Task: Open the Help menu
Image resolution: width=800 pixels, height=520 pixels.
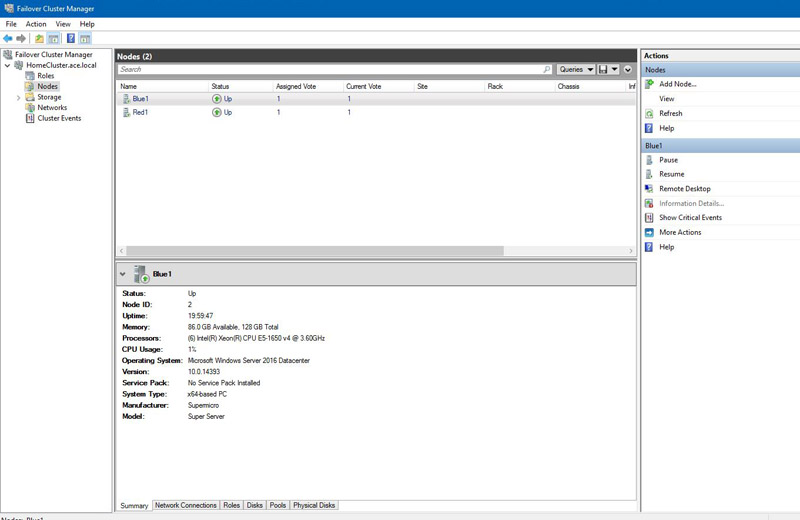Action: (87, 24)
